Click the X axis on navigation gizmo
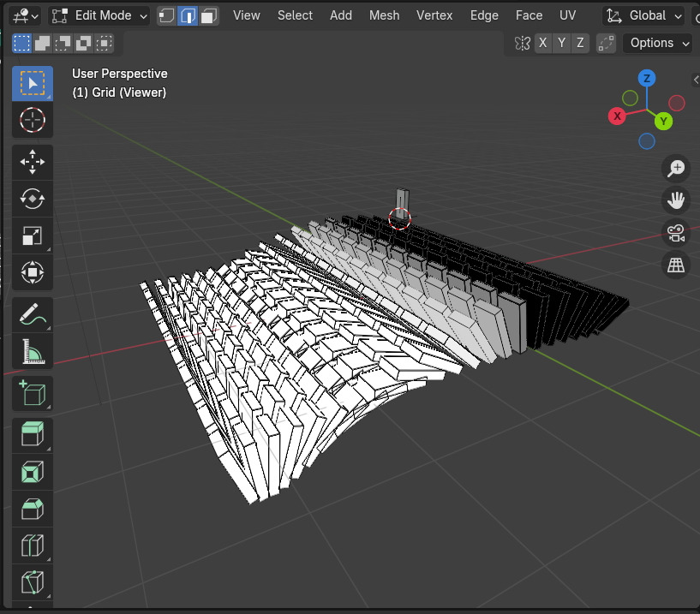Image resolution: width=700 pixels, height=614 pixels. 617,116
